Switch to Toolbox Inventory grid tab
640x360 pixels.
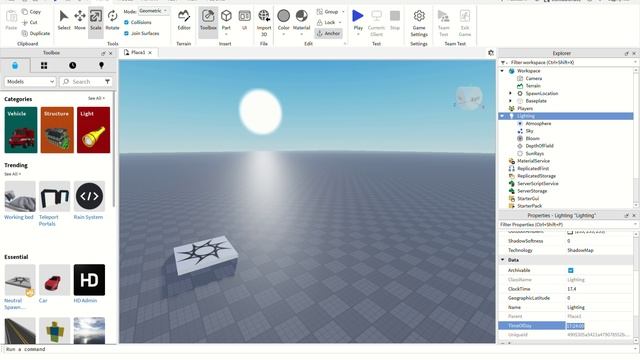point(44,65)
